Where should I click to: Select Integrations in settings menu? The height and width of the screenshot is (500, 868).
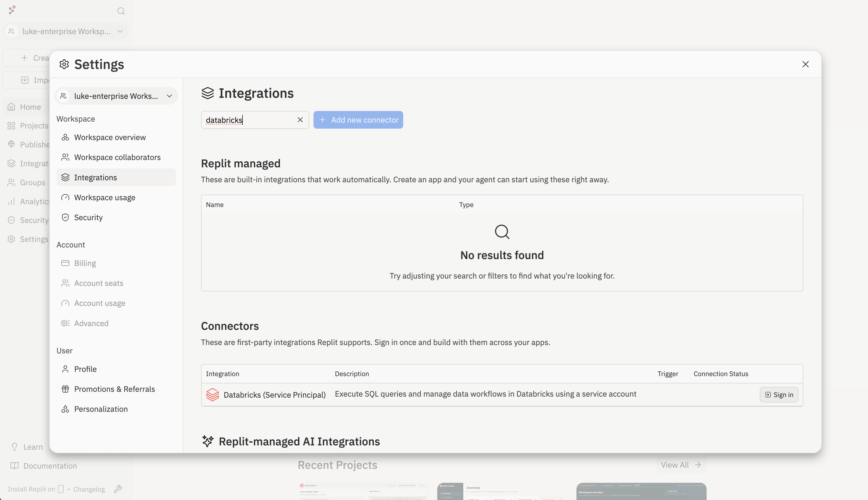[x=116, y=177]
